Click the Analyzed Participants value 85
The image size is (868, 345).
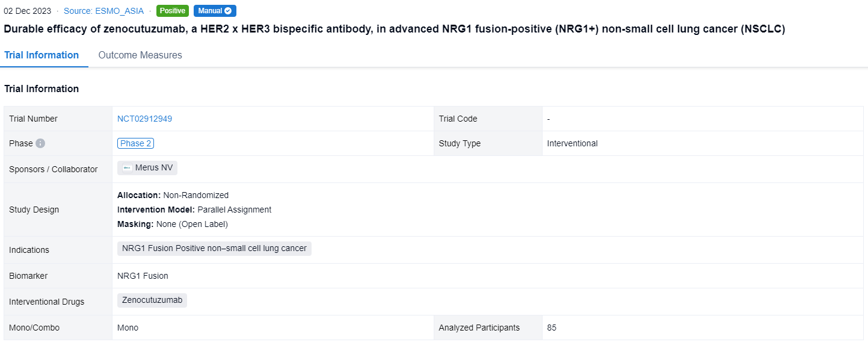(552, 328)
